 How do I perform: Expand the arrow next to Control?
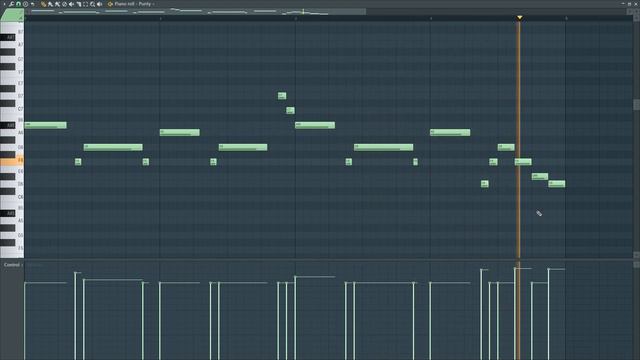[x=22, y=265]
